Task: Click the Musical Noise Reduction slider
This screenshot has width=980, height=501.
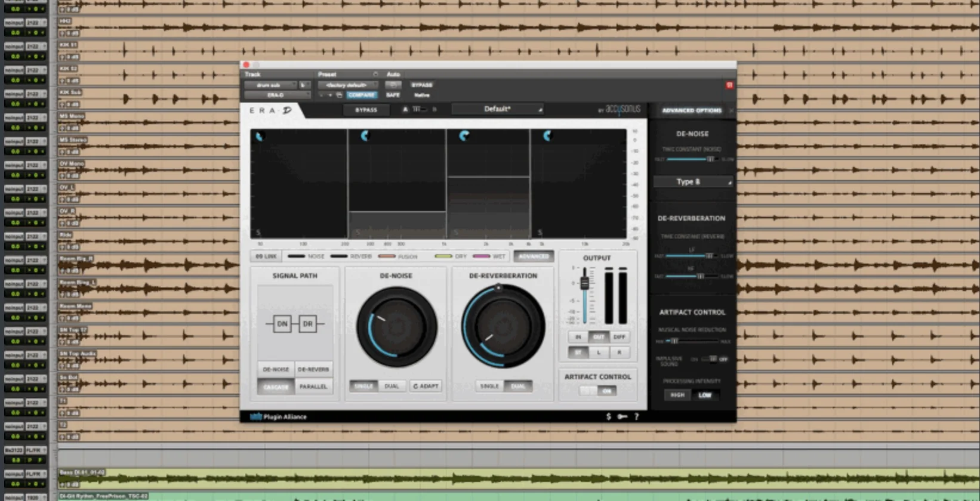Action: pos(692,341)
